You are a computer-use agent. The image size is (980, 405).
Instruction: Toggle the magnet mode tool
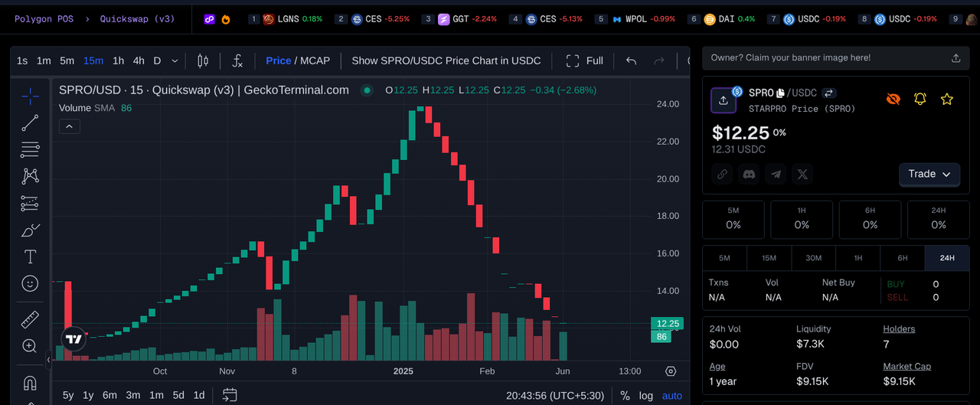pyautogui.click(x=30, y=382)
